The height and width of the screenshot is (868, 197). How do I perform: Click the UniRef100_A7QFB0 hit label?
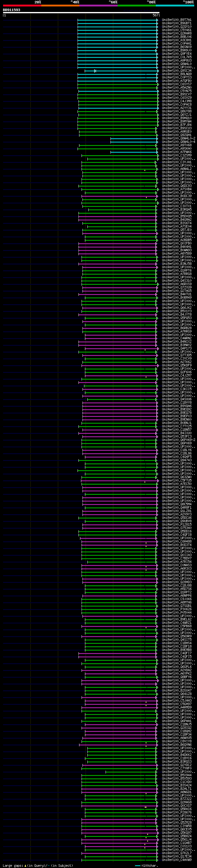pos(177,81)
